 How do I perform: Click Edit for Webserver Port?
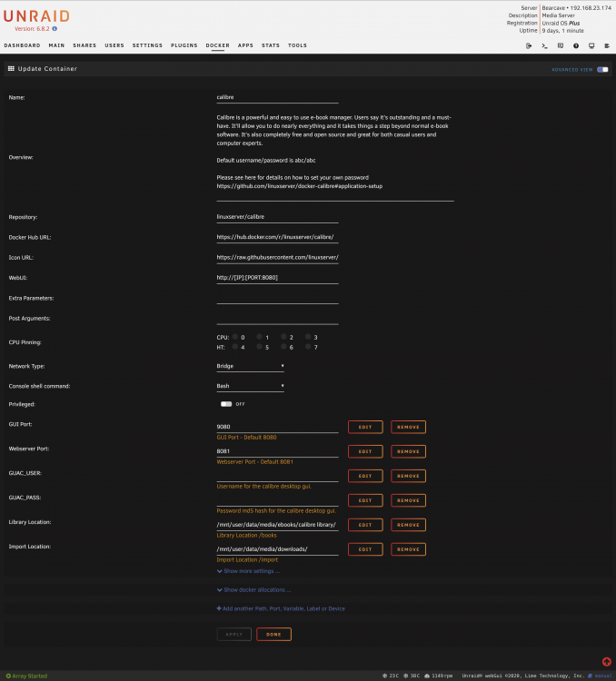pos(365,451)
